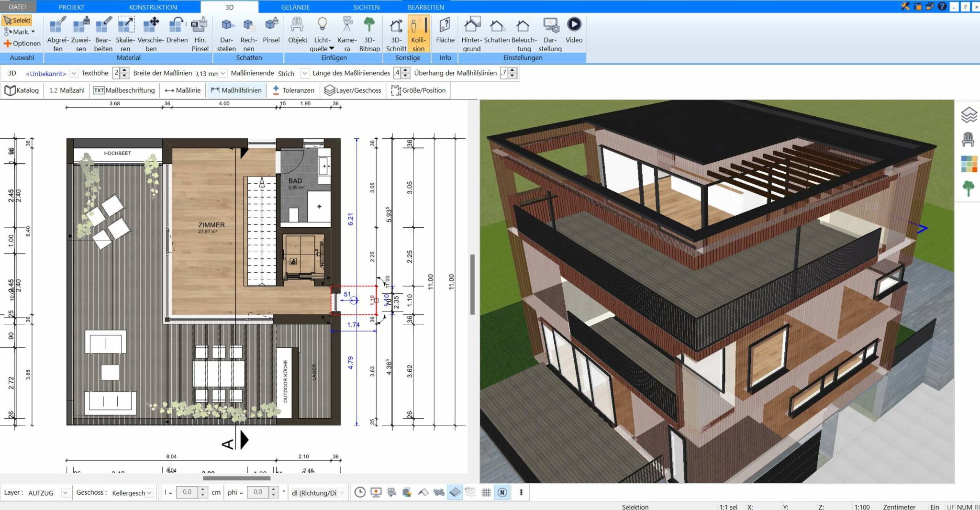This screenshot has width=980, height=510.
Task: Click the phi angle input field
Action: click(x=257, y=492)
